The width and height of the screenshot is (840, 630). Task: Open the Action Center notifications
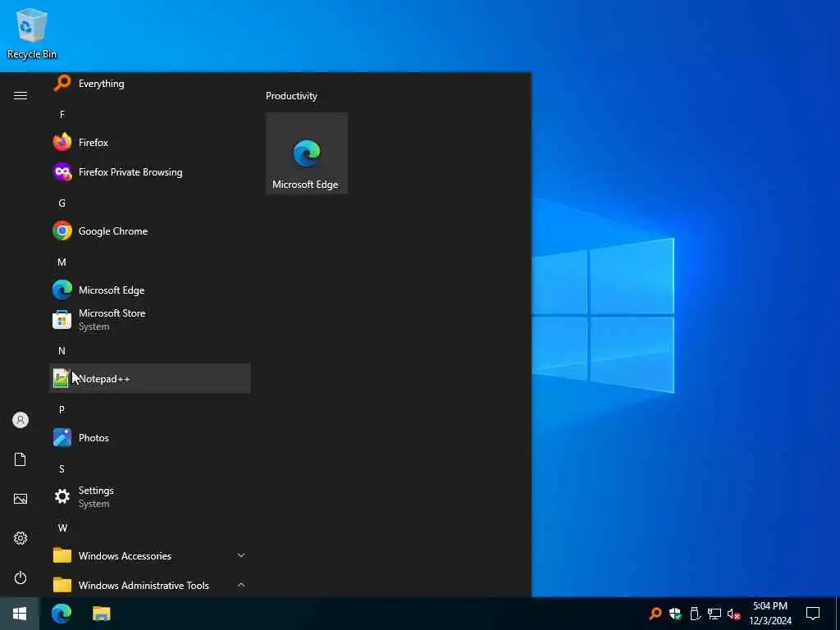pos(813,614)
